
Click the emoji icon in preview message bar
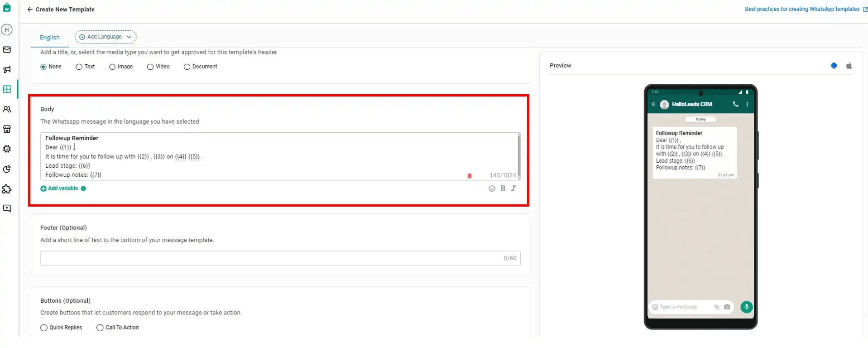click(655, 307)
